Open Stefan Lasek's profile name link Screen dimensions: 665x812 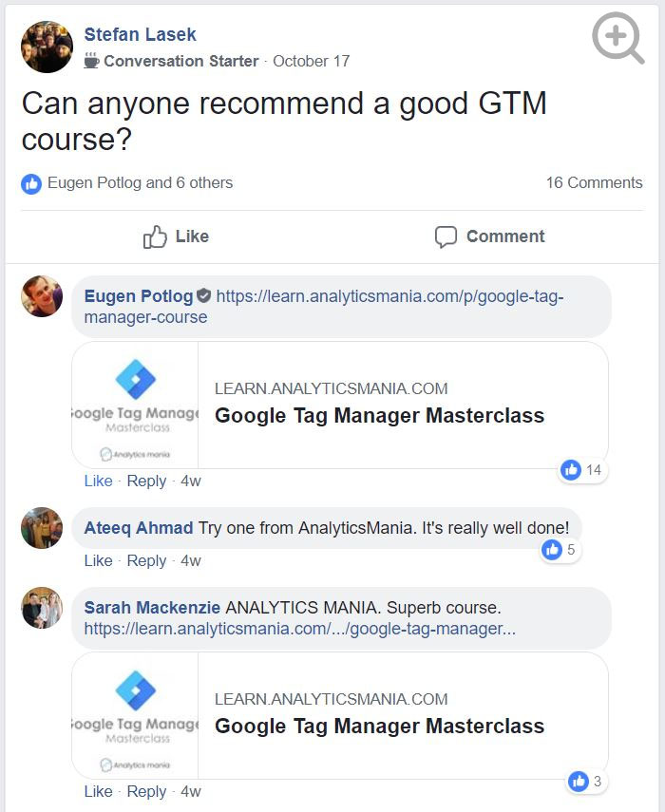pyautogui.click(x=140, y=35)
